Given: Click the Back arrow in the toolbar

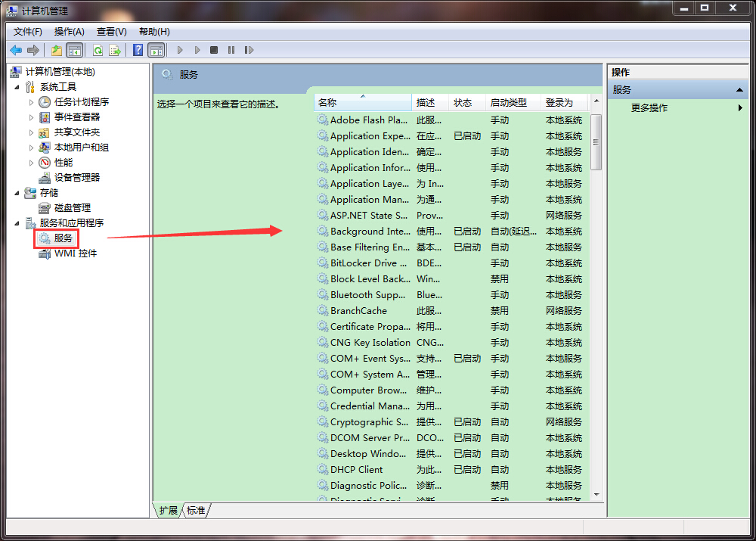Looking at the screenshot, I should point(16,51).
